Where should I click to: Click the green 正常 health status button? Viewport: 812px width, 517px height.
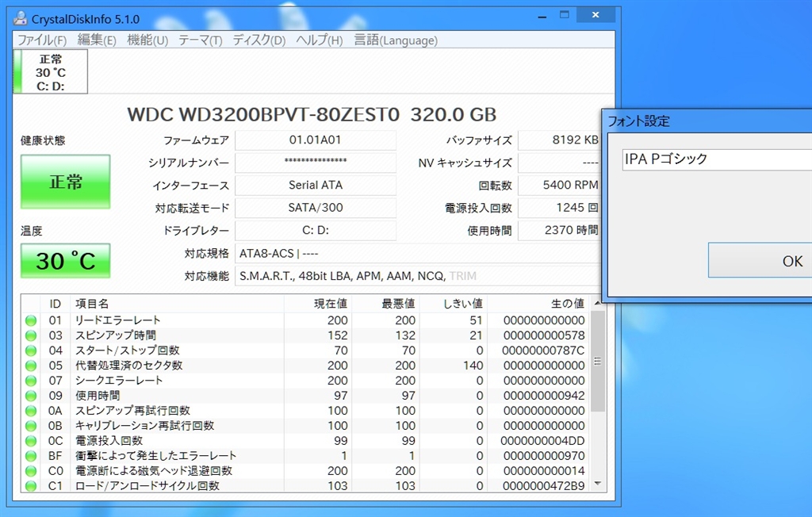coord(66,182)
